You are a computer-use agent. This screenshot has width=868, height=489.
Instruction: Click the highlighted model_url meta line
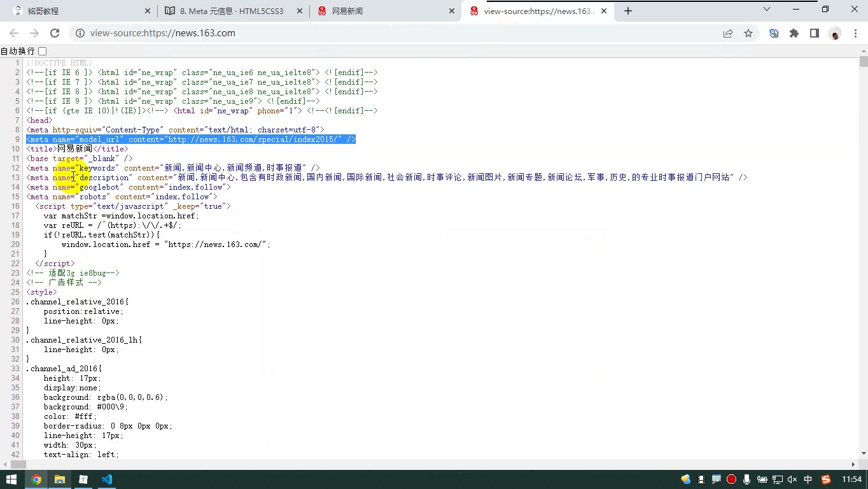coord(191,139)
